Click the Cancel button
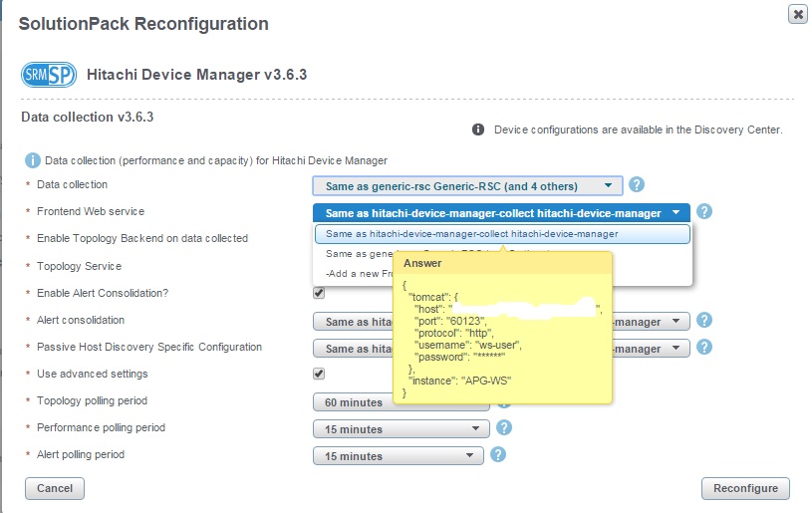The width and height of the screenshot is (812, 513). 55,488
